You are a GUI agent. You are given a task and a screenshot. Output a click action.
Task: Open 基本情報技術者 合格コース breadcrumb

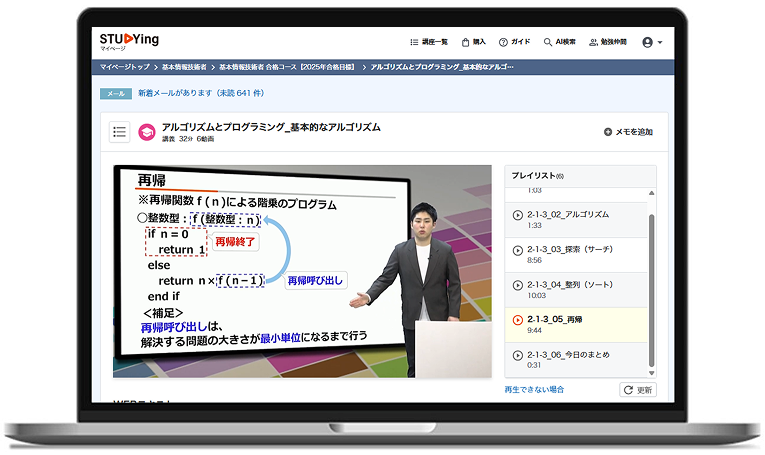(287, 67)
